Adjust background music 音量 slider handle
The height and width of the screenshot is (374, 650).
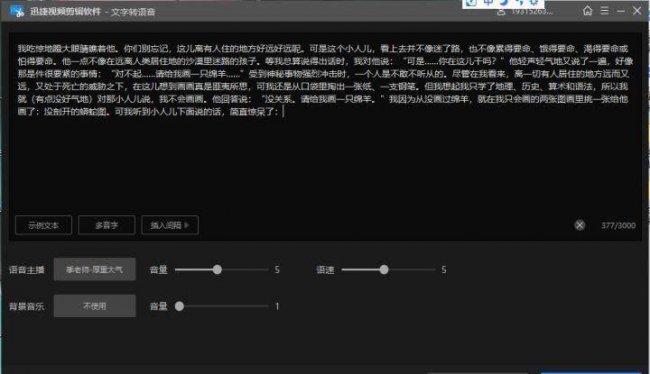[179, 306]
